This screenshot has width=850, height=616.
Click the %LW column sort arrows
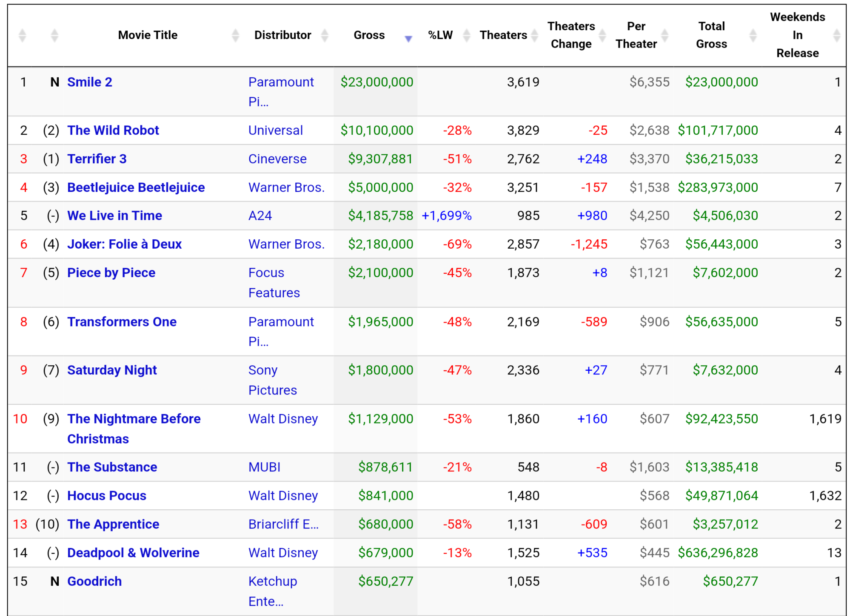coord(466,35)
